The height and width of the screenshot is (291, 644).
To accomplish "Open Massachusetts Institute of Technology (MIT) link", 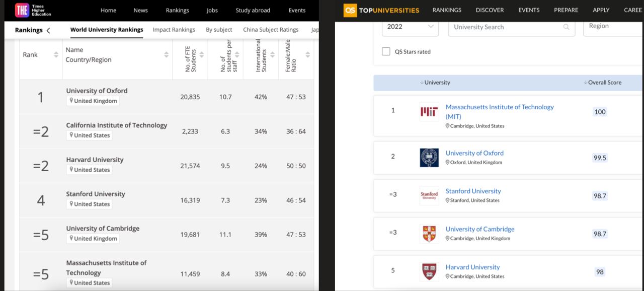I will [x=500, y=111].
